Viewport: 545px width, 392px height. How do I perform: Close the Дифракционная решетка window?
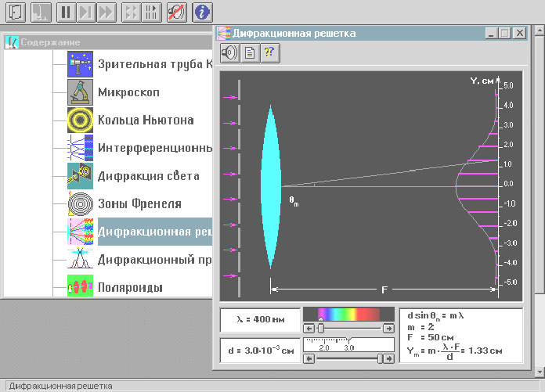pos(520,34)
